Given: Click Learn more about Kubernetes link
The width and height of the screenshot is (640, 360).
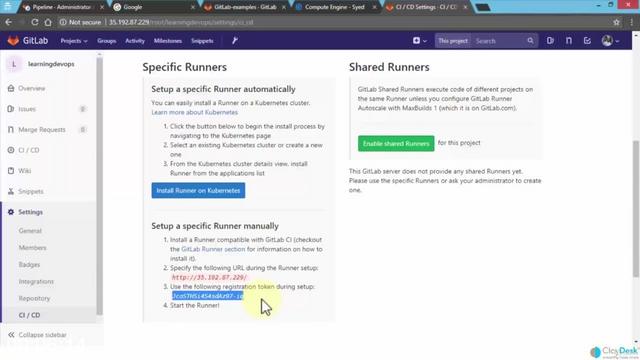Looking at the screenshot, I should coord(194,112).
